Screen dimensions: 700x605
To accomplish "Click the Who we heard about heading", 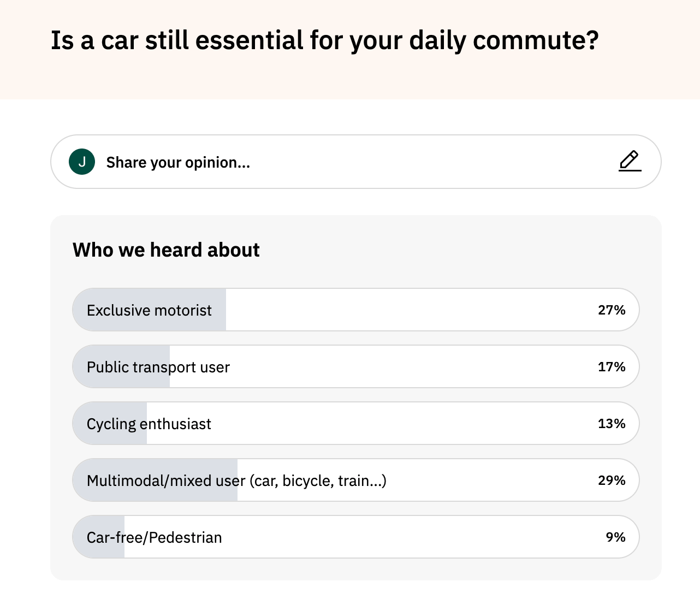I will (x=166, y=250).
